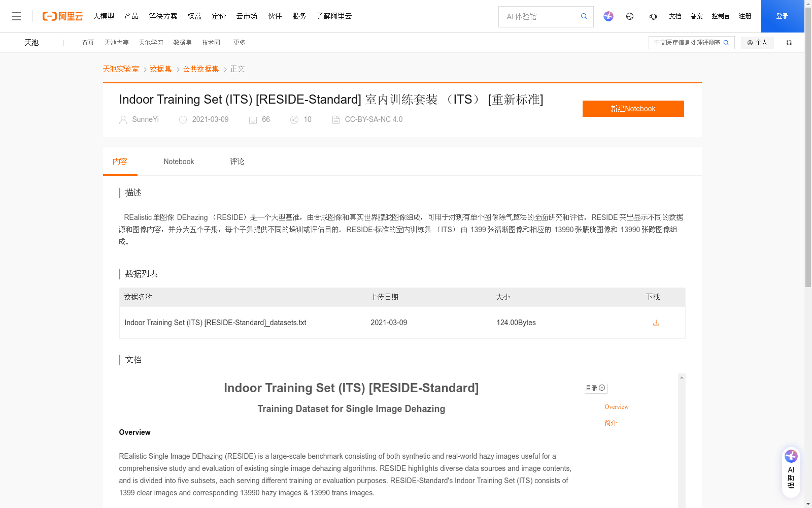Image resolution: width=812 pixels, height=508 pixels.
Task: Click the 注册 register link
Action: click(745, 16)
